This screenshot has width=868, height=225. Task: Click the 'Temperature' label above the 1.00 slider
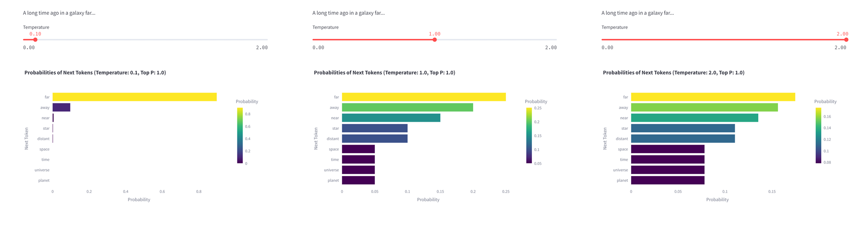point(326,27)
